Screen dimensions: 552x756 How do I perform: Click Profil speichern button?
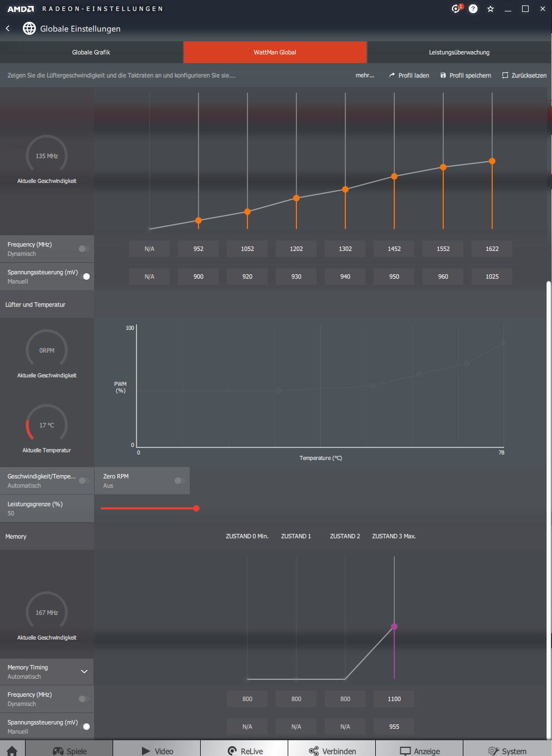pos(466,75)
